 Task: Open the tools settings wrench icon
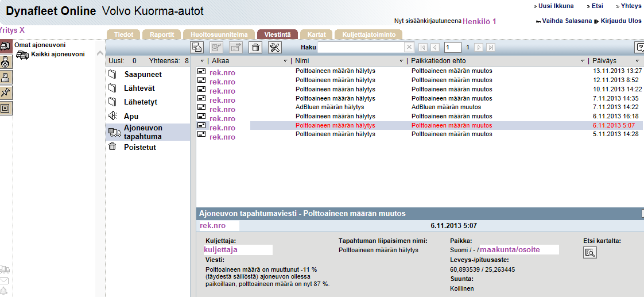(x=275, y=47)
